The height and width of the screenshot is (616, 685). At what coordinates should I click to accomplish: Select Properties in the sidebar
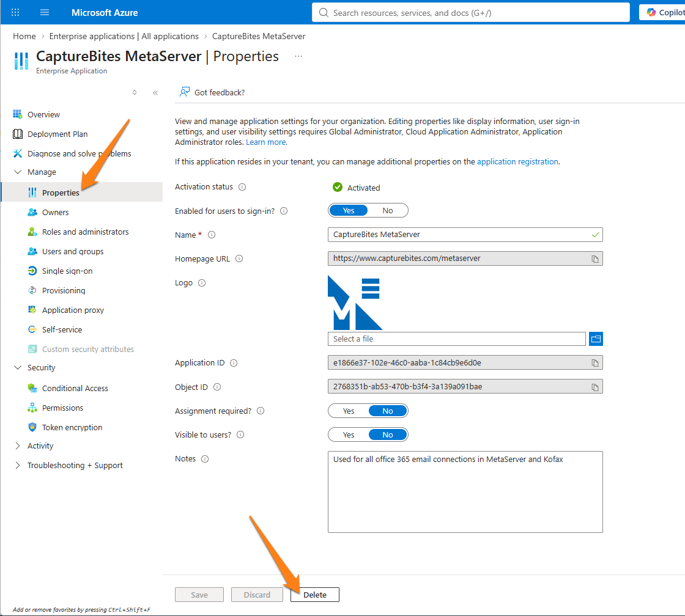coord(82,193)
